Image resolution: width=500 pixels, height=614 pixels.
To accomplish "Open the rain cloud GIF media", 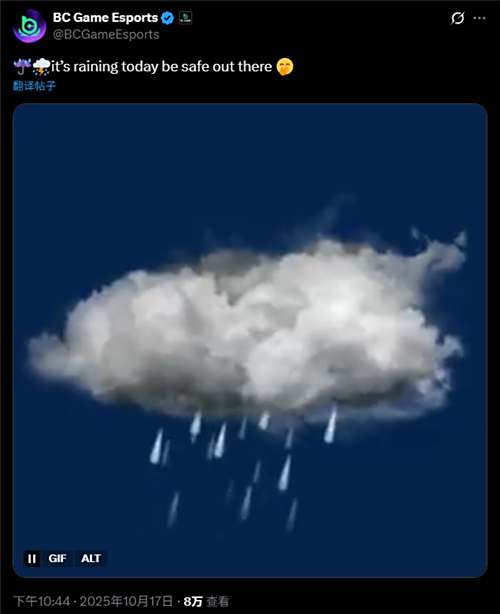I will (250, 340).
